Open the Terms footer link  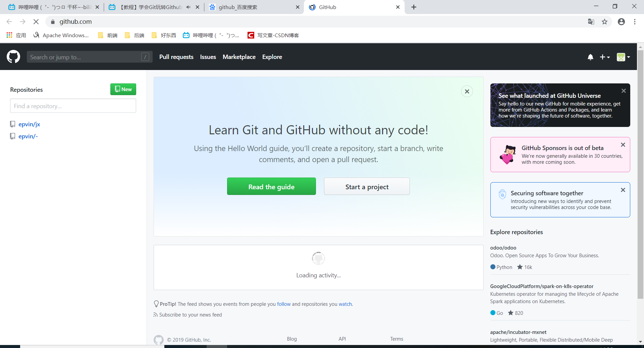point(396,339)
